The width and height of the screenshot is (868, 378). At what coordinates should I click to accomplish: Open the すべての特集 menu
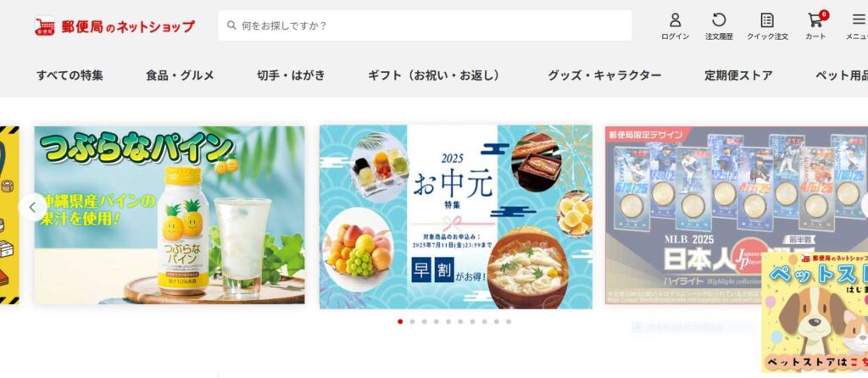[x=70, y=75]
